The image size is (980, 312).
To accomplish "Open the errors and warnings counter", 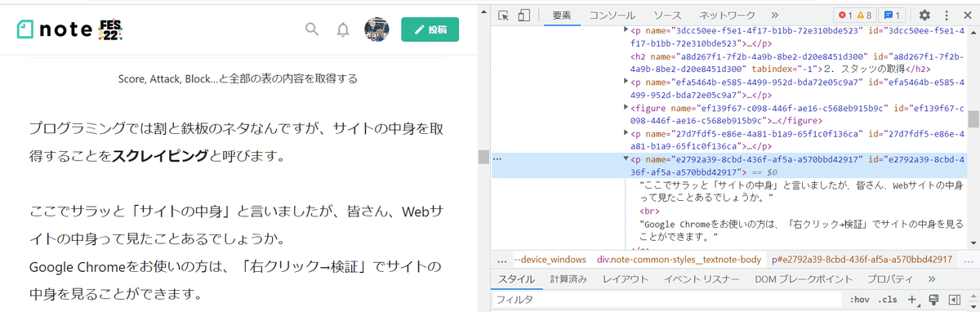I will [x=854, y=15].
